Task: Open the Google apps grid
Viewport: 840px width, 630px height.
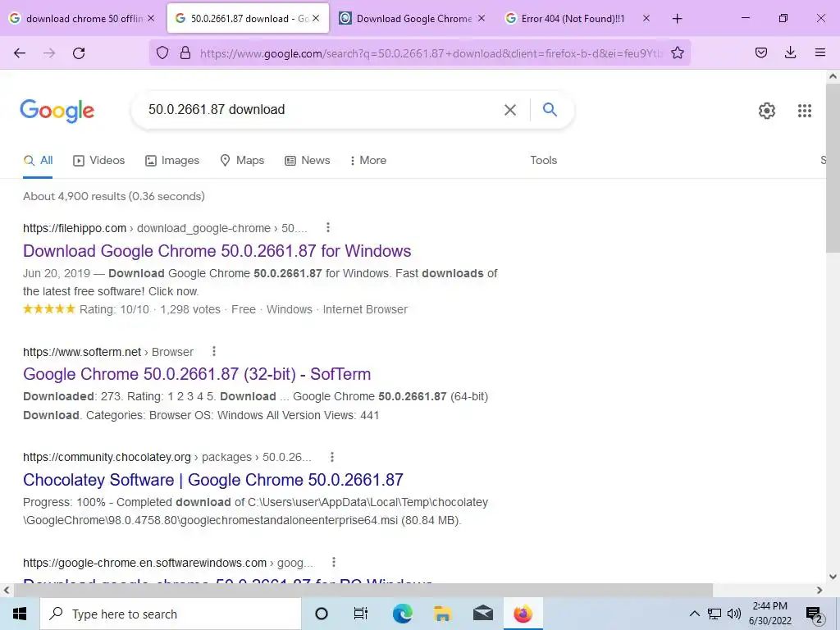Action: click(805, 111)
